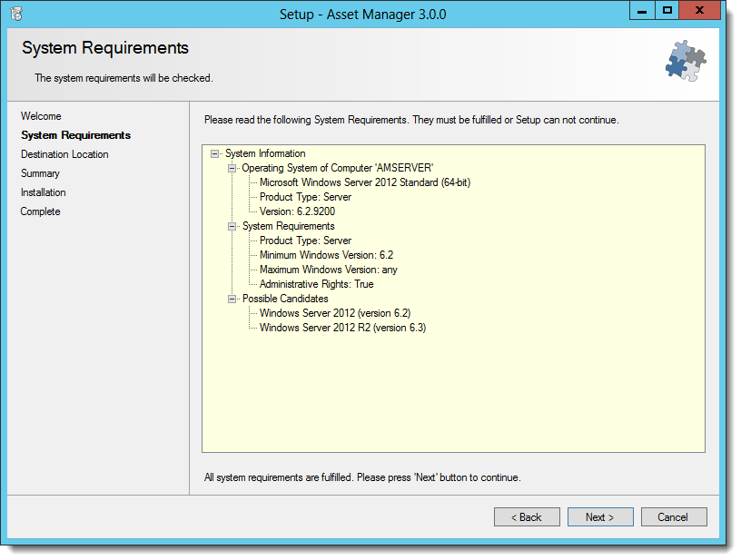Click the puzzle pieces logo in the header
The image size is (741, 560).
(686, 61)
